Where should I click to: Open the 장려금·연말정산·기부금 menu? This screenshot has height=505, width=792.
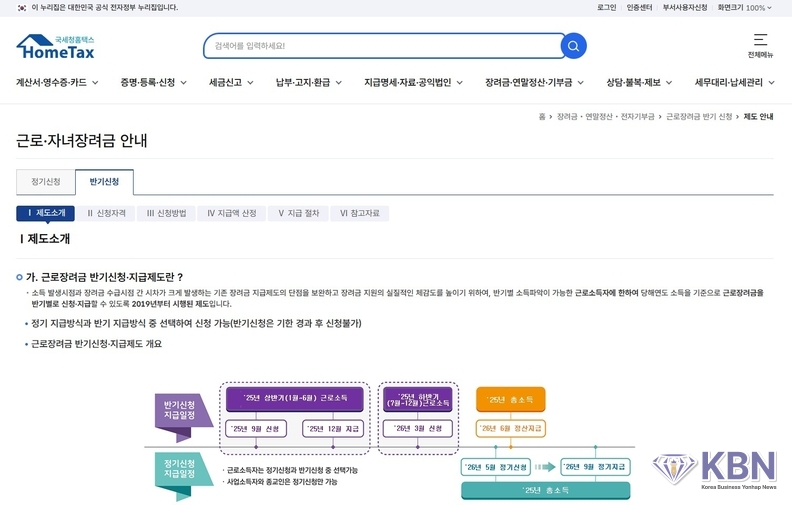(x=535, y=82)
